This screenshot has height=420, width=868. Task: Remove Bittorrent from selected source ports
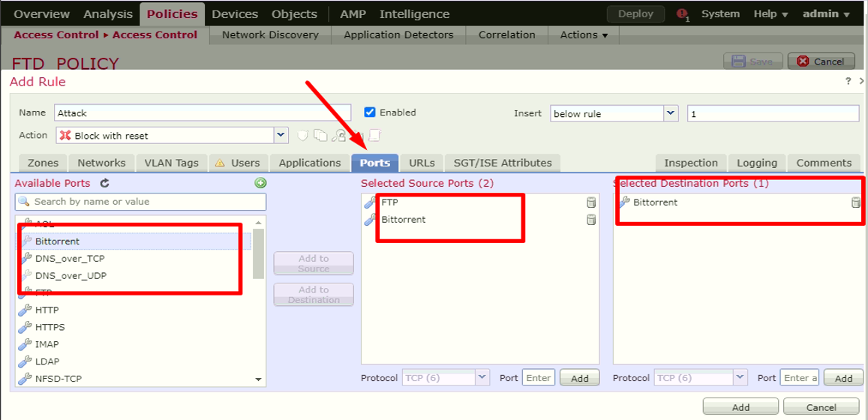[591, 220]
